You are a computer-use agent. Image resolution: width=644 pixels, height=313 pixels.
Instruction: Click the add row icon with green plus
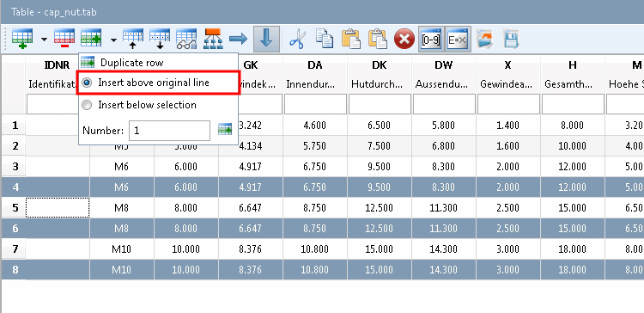click(22, 39)
